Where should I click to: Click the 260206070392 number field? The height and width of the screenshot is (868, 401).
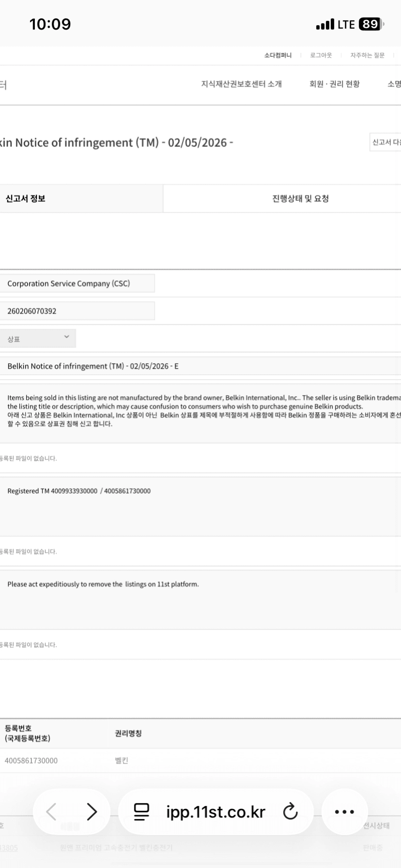[x=78, y=311]
